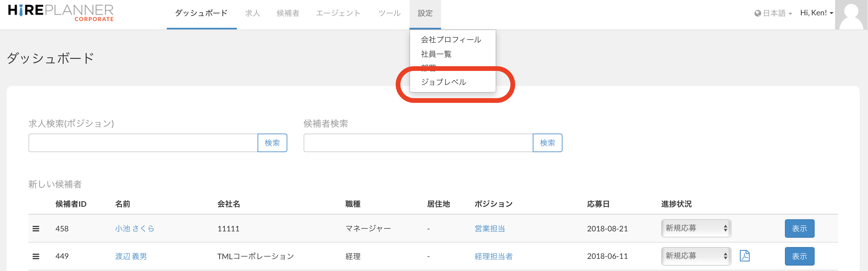Click the HirePlanner Corporate logo
The width and height of the screenshot is (868, 271).
[x=61, y=13]
